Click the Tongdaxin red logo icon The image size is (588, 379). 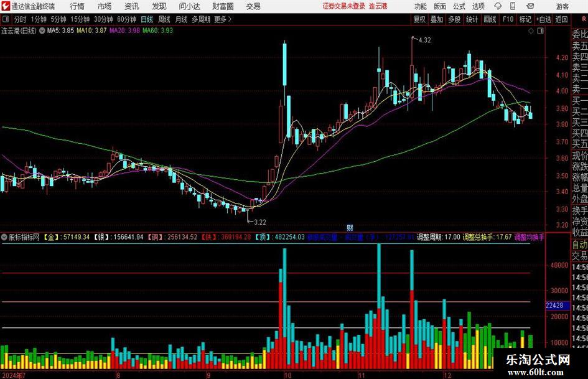point(6,6)
